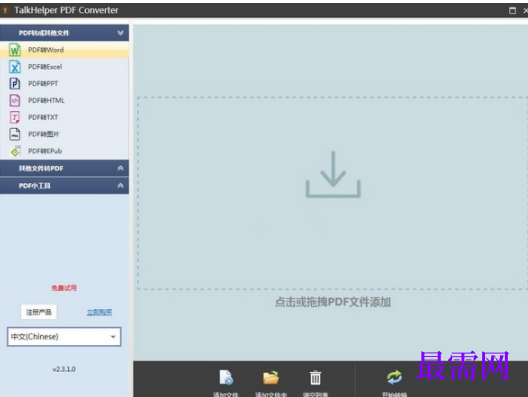Select the PDF to TXT icon
This screenshot has width=528, height=397.
click(x=14, y=117)
